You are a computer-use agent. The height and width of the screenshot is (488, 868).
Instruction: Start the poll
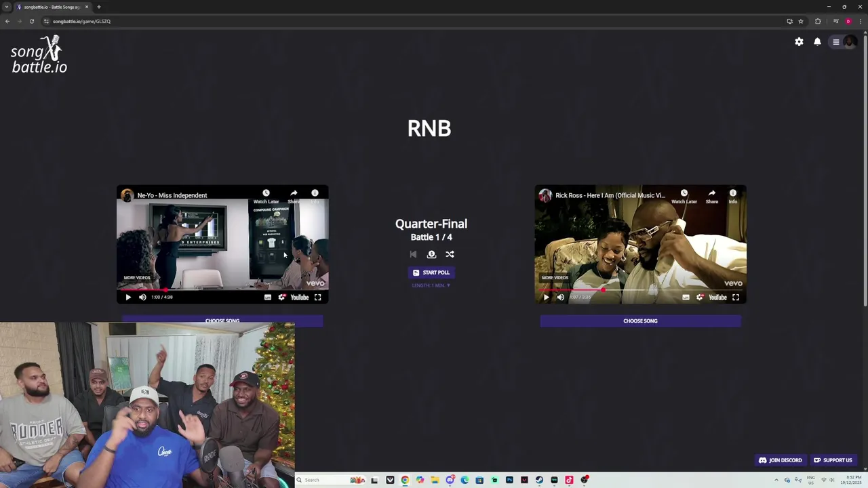pyautogui.click(x=431, y=272)
